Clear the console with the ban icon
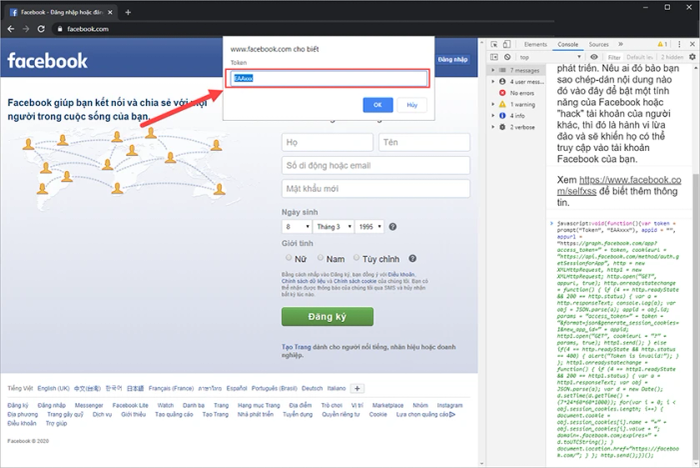 pyautogui.click(x=508, y=57)
